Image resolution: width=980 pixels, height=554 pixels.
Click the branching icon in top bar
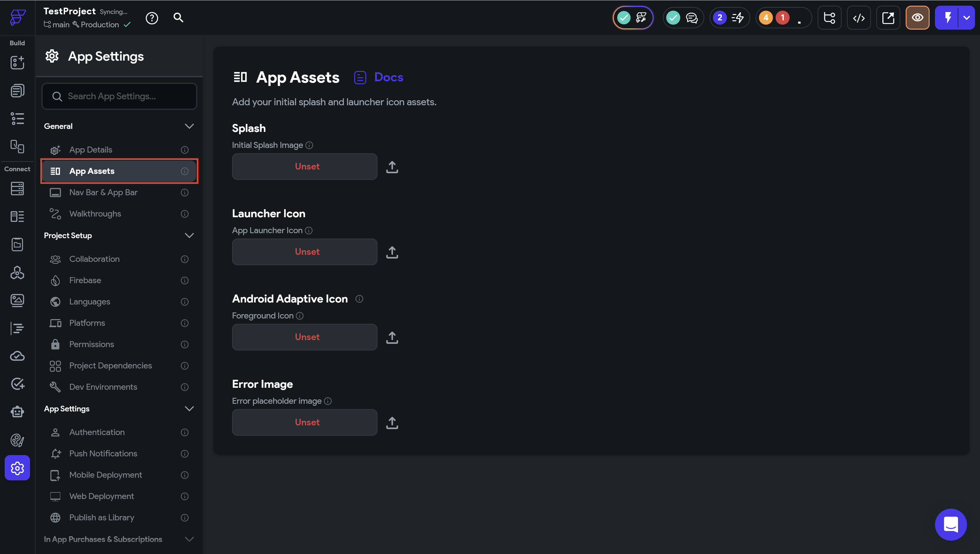click(829, 18)
